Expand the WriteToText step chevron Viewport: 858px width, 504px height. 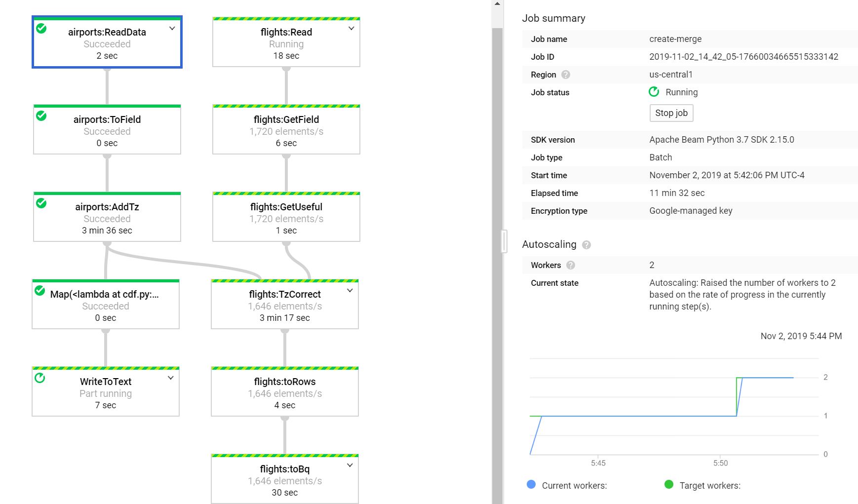point(171,378)
